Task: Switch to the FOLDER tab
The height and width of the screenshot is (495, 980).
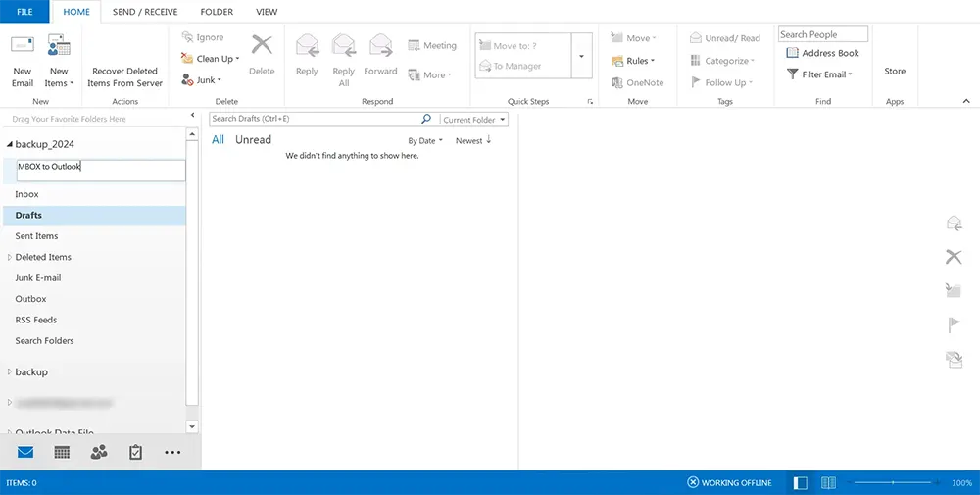Action: pos(217,11)
